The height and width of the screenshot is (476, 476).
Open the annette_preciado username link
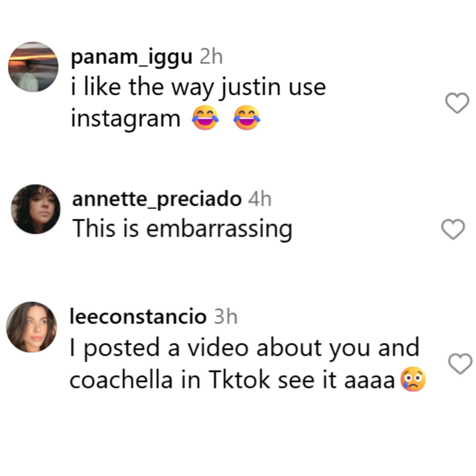point(157,200)
